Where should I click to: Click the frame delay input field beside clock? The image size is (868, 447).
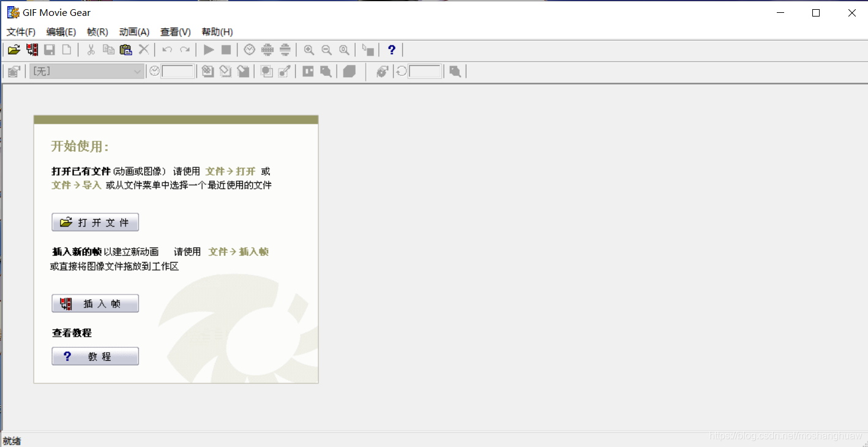[178, 72]
